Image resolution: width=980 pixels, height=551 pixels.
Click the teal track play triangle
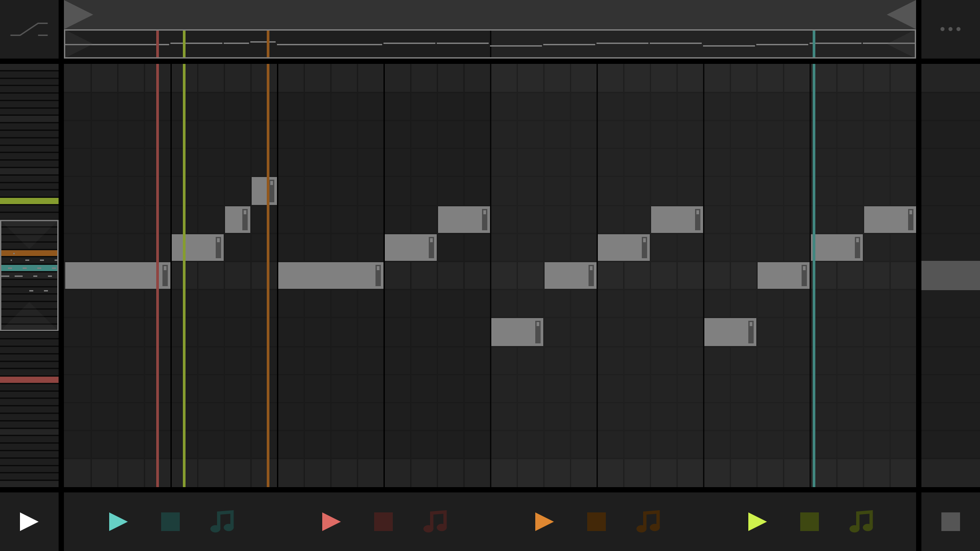[x=118, y=522]
